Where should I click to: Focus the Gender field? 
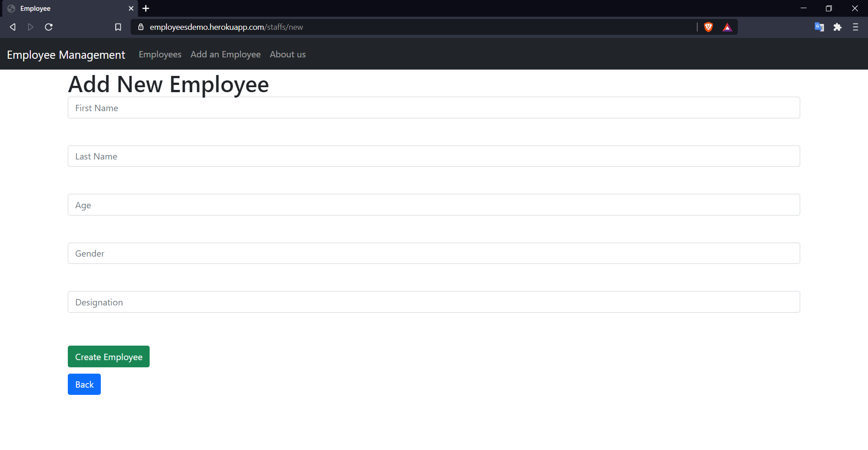[434, 253]
